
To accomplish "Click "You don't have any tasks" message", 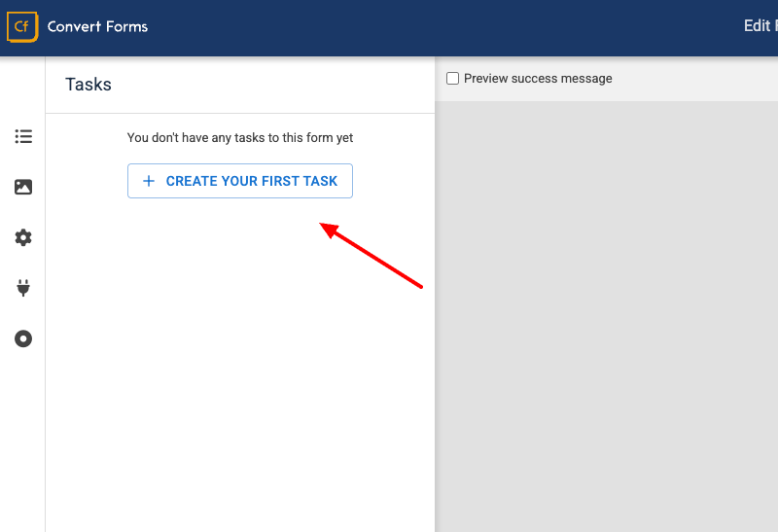I will (x=240, y=138).
